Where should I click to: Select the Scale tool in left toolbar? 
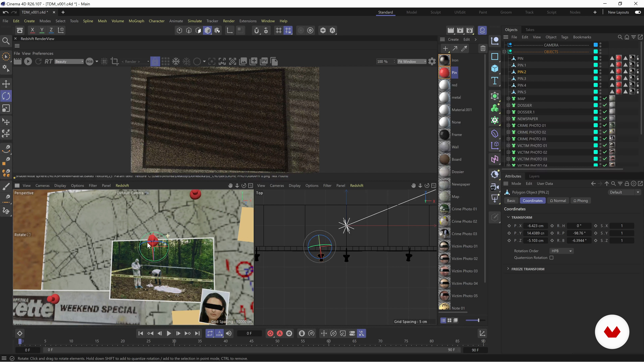6,108
